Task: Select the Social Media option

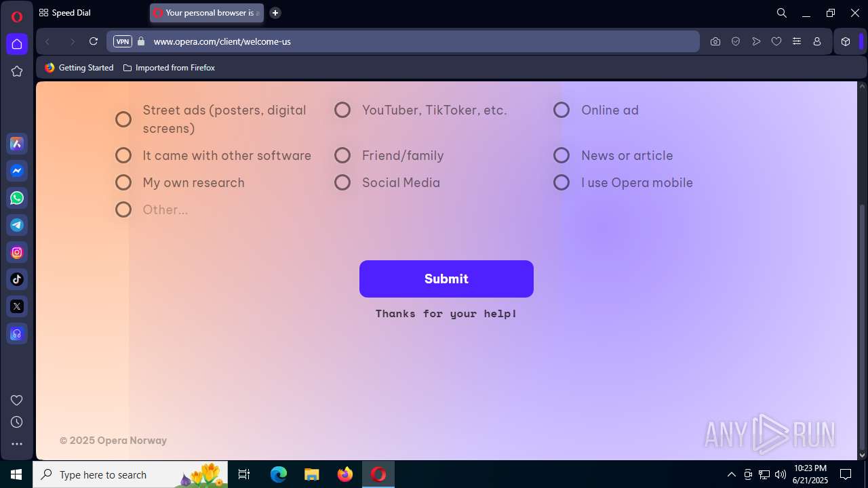Action: 342,182
